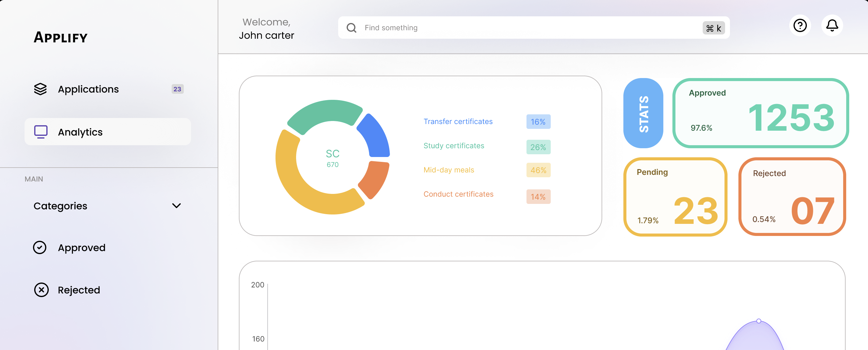
Task: Click the STATS blue pill button
Action: 643,113
